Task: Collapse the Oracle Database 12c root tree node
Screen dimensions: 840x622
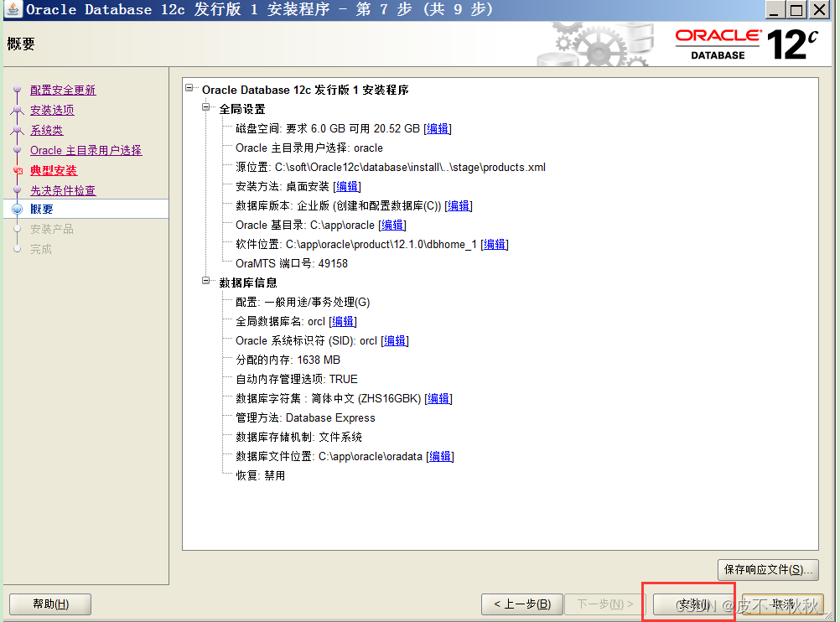Action: [x=189, y=87]
